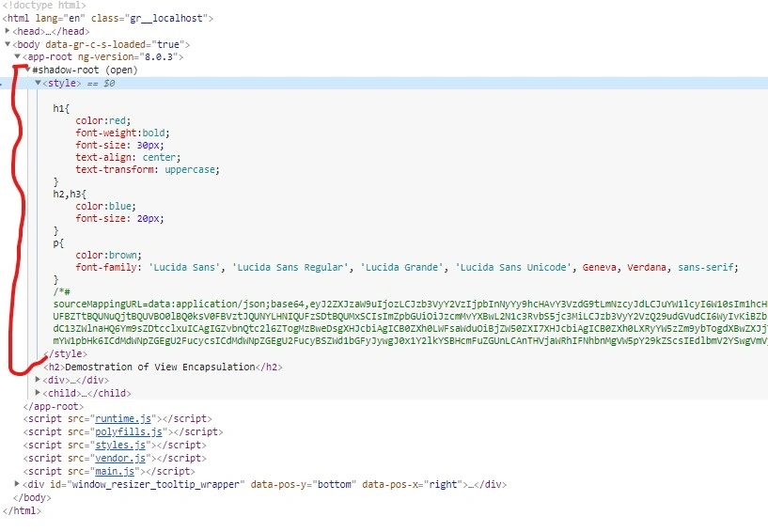Click the h1{ selector text
Viewport: 768px width, 532px height.
pos(61,108)
